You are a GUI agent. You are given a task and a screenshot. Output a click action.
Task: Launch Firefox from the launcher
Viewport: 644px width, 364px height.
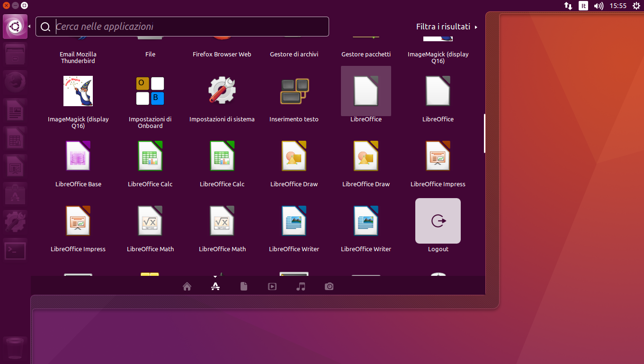[15, 83]
